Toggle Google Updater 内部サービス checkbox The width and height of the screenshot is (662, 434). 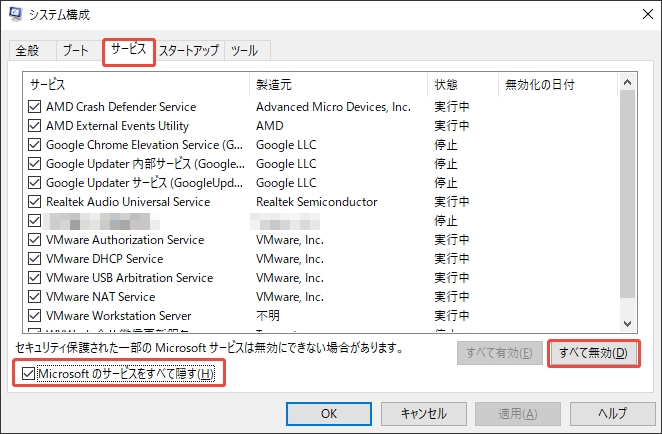point(34,164)
